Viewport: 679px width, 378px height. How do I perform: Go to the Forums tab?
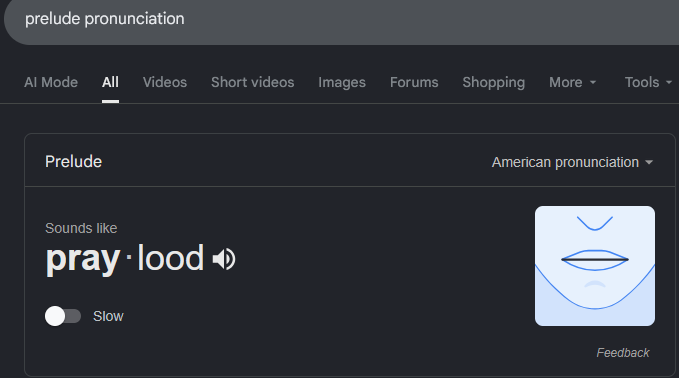pos(414,82)
